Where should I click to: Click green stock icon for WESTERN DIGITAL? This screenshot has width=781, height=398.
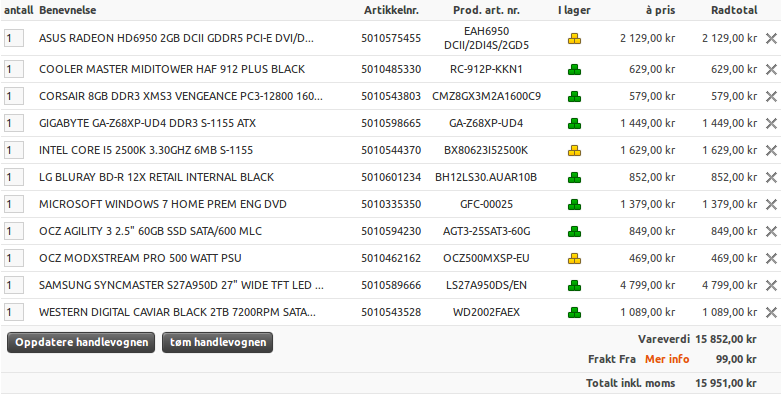pos(574,312)
